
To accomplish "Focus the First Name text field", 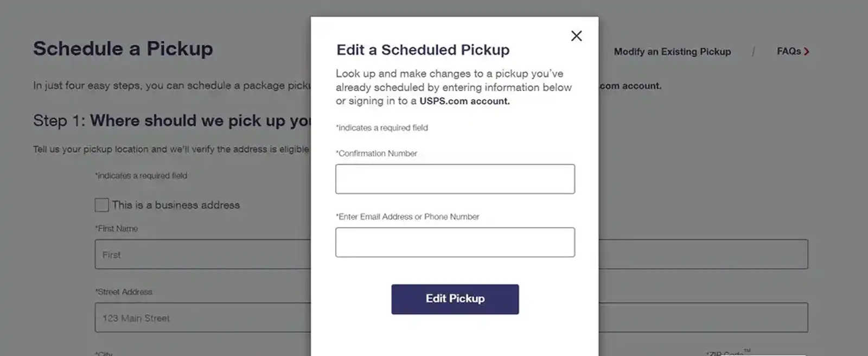I will 201,254.
